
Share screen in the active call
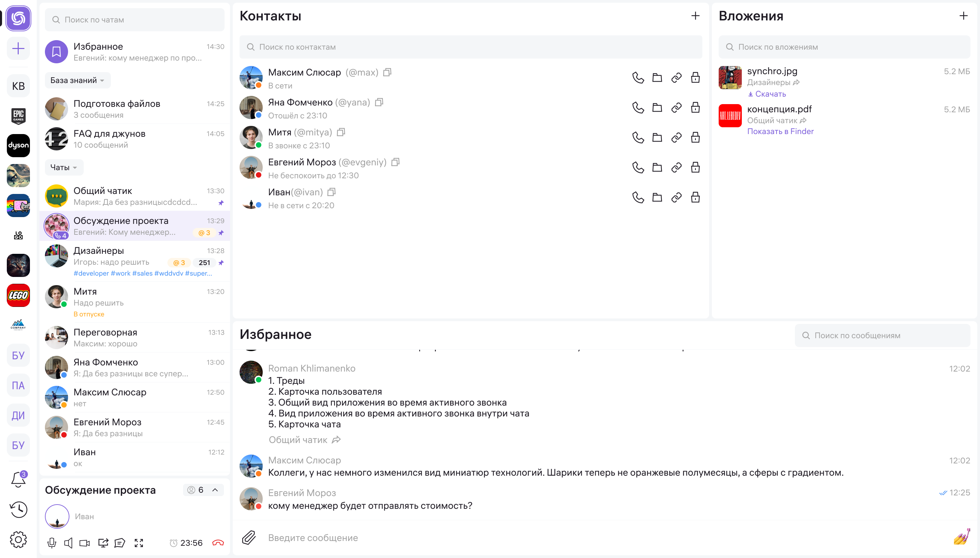pos(103,543)
